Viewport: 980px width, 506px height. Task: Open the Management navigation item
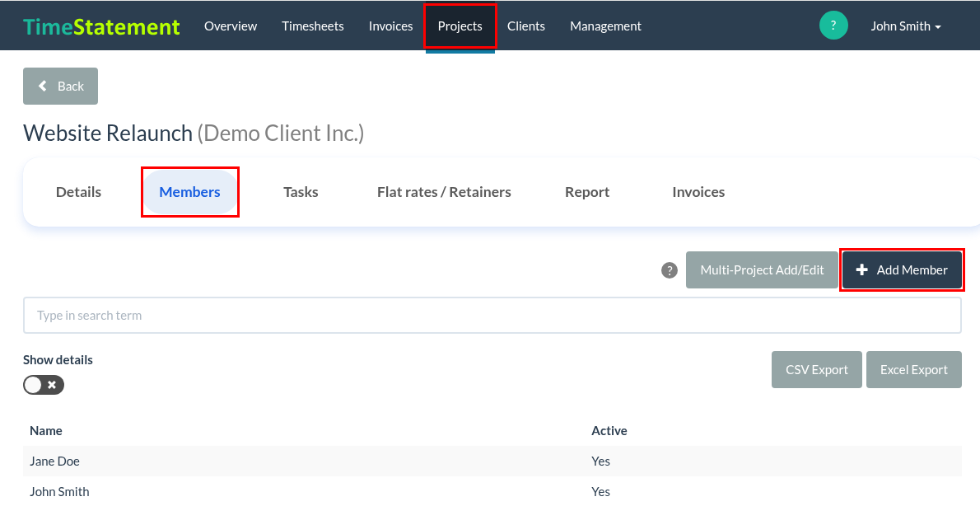(605, 26)
